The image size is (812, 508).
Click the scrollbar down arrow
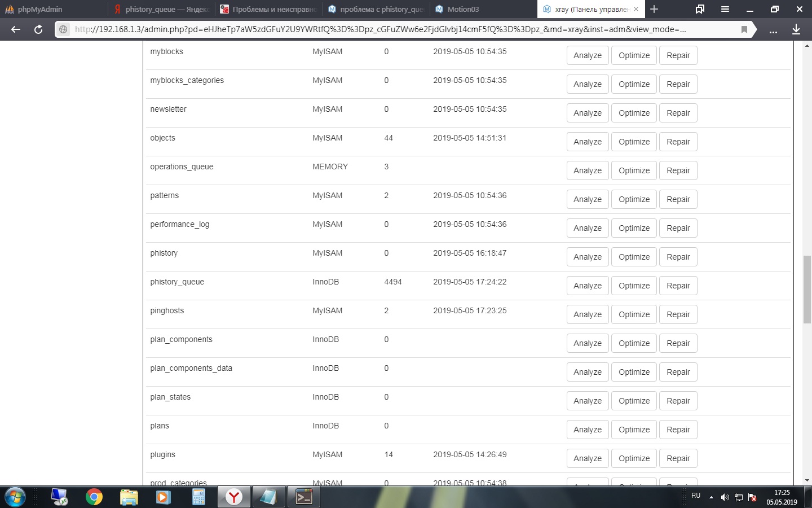807,480
